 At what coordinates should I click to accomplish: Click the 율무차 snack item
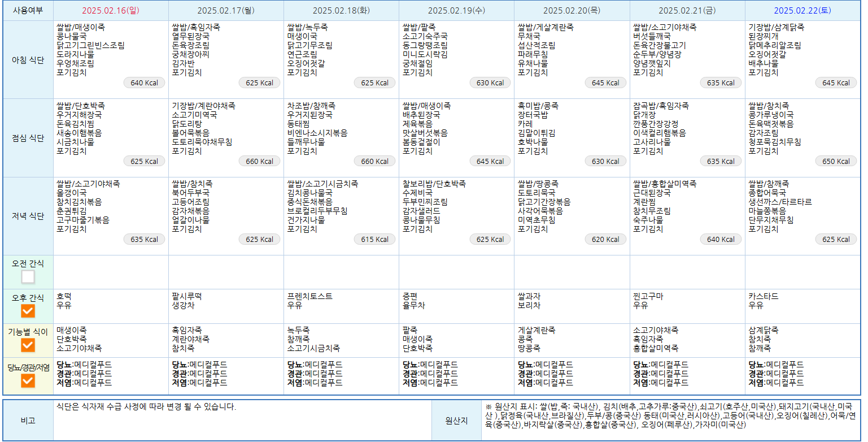(x=413, y=305)
